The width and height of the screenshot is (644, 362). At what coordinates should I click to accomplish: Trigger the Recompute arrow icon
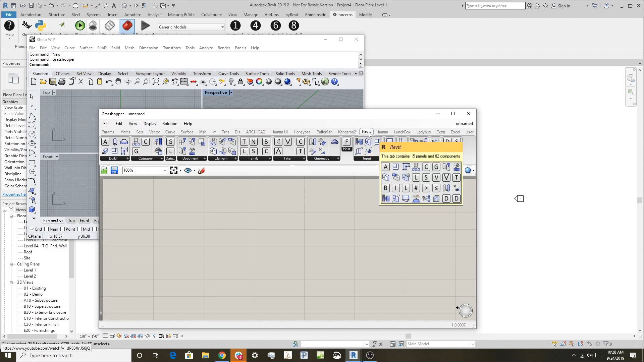[146, 26]
